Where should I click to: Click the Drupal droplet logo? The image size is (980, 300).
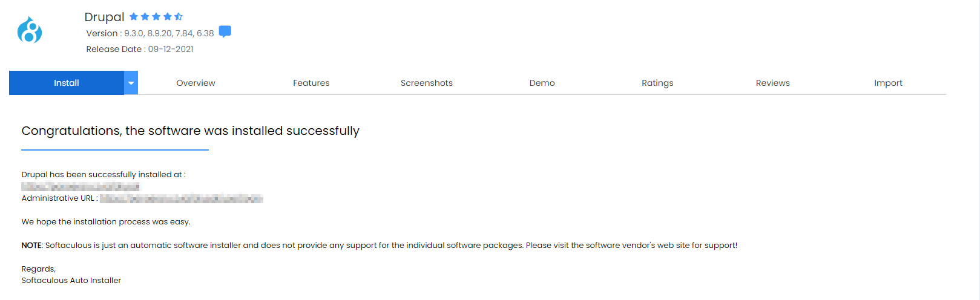(30, 30)
